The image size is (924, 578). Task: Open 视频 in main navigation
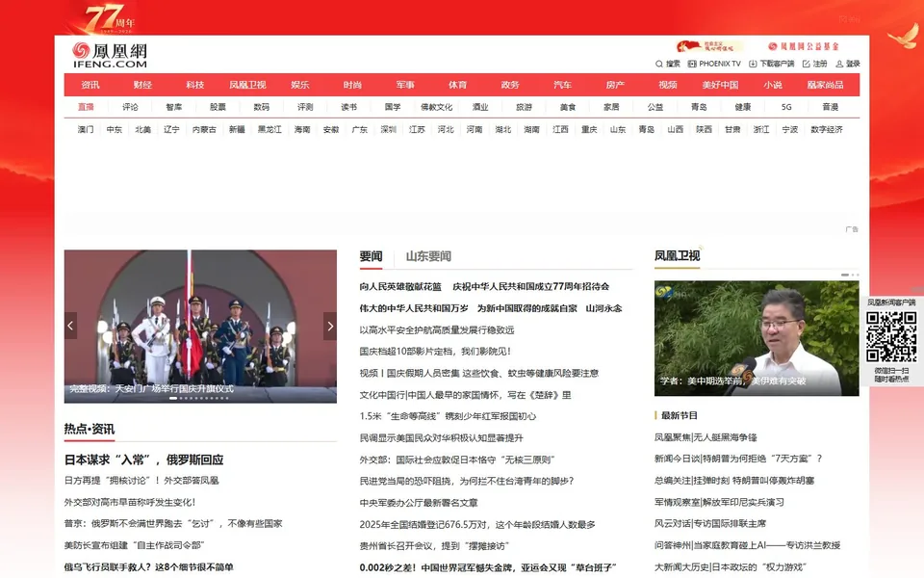[668, 85]
